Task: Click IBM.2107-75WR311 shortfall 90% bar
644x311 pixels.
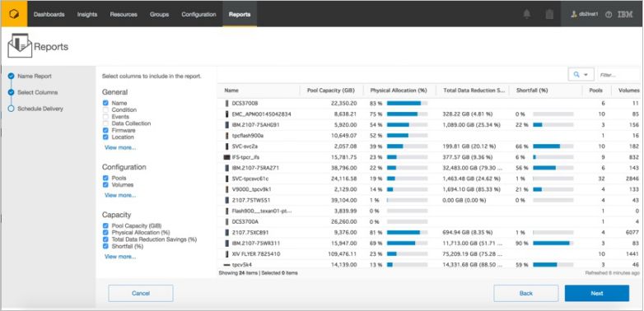Action: 553,244
